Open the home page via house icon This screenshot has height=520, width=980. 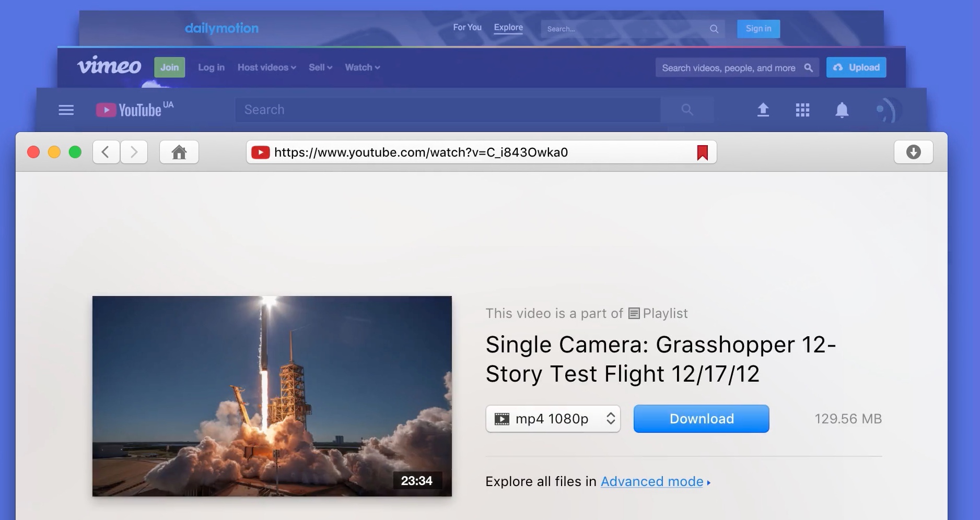179,152
